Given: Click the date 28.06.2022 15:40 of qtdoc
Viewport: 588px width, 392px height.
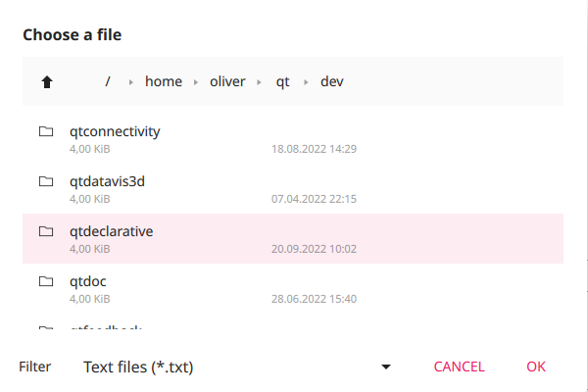Looking at the screenshot, I should coord(314,299).
